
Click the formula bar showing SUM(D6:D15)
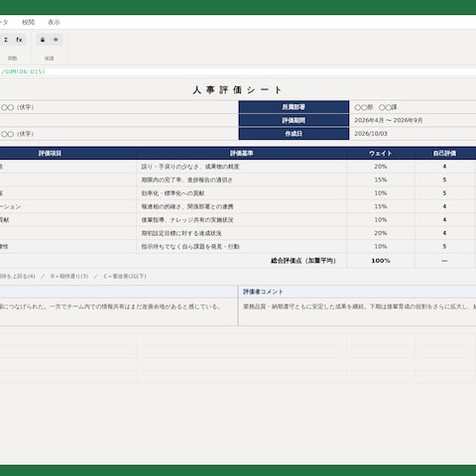point(238,71)
